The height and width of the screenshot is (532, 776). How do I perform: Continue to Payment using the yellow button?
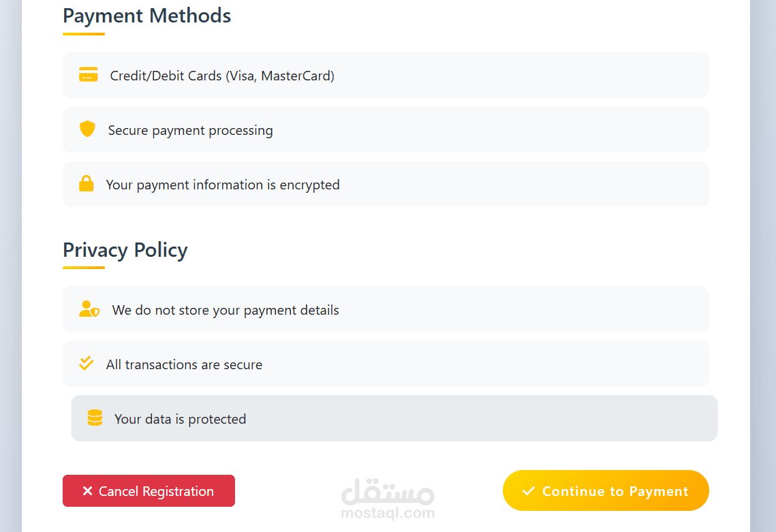(x=606, y=490)
